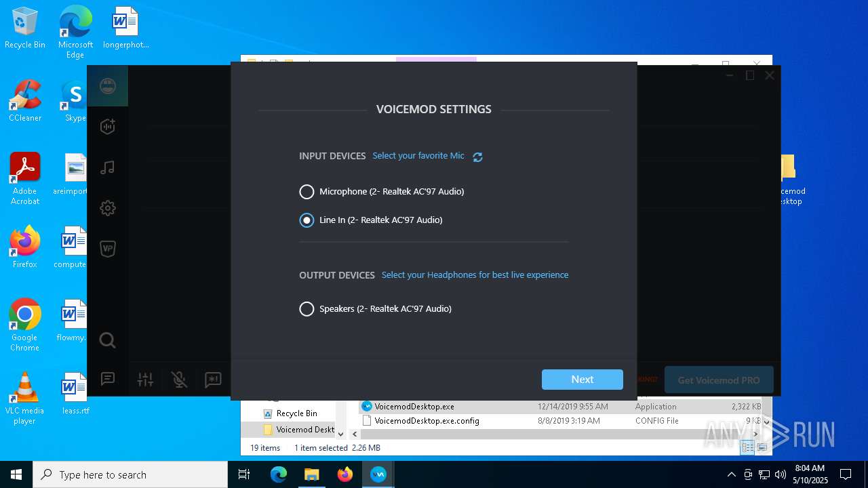Open the mixer sliders icon in Voicemod
Viewport: 868px width, 488px height.
pos(145,380)
